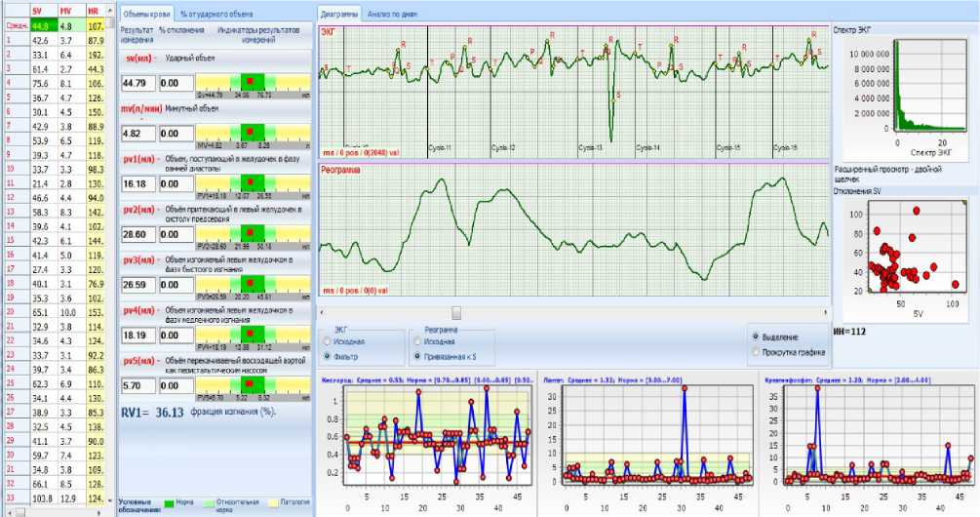Click row 18 HR cell 76.9

click(96, 284)
